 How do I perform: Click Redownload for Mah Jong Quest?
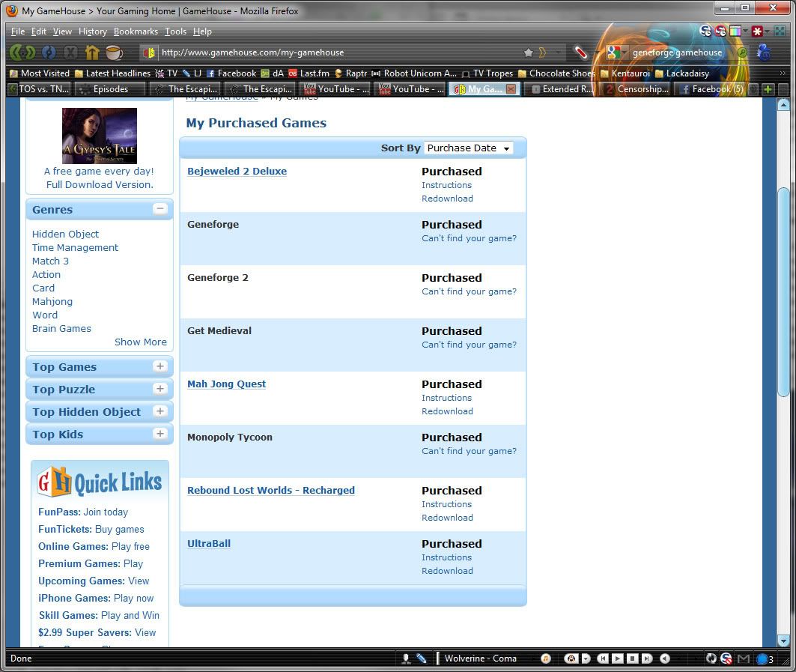447,411
